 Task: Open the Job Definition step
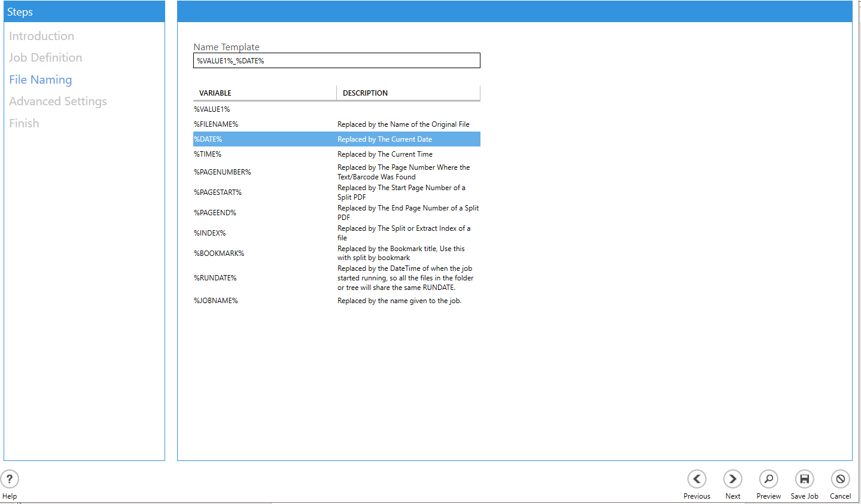45,57
